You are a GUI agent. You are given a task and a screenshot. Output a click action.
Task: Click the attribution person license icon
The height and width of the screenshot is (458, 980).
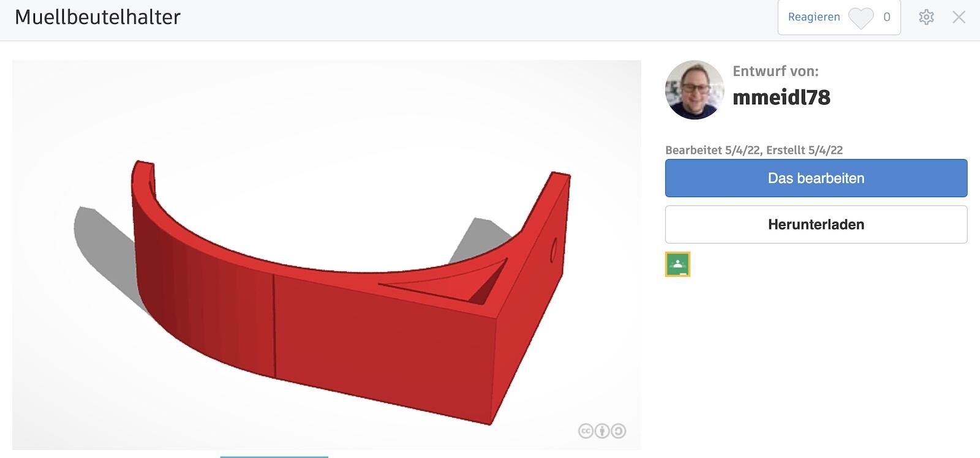602,431
